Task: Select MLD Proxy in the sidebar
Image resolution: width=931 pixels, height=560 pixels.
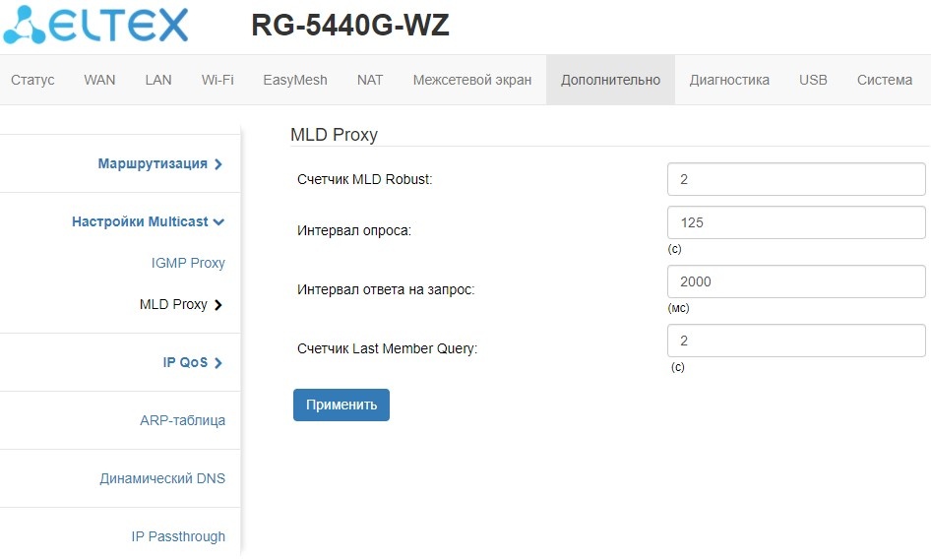Action: tap(180, 304)
